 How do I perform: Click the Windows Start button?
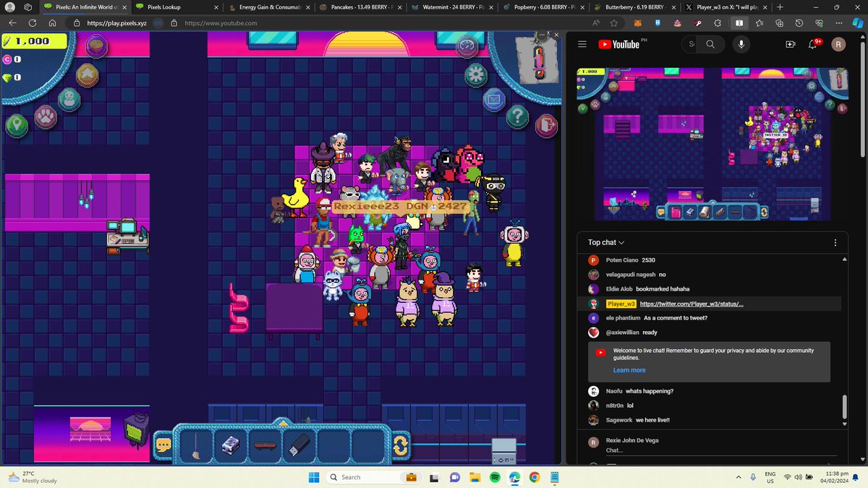[314, 477]
